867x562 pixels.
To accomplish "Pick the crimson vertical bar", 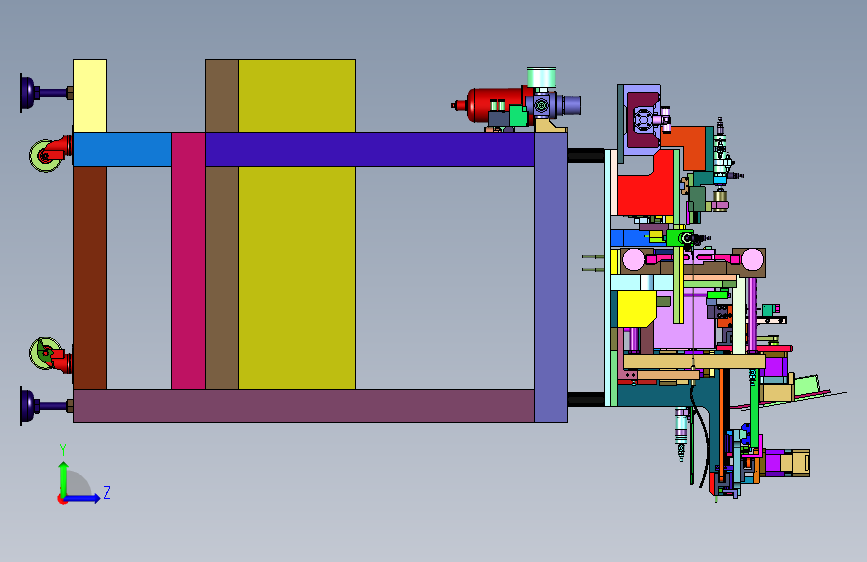I will pyautogui.click(x=189, y=261).
